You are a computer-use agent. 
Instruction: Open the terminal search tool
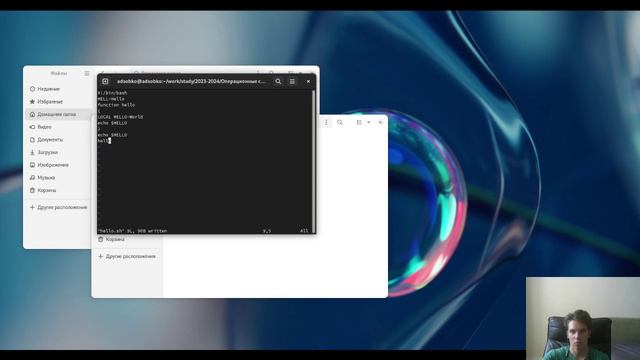point(278,81)
